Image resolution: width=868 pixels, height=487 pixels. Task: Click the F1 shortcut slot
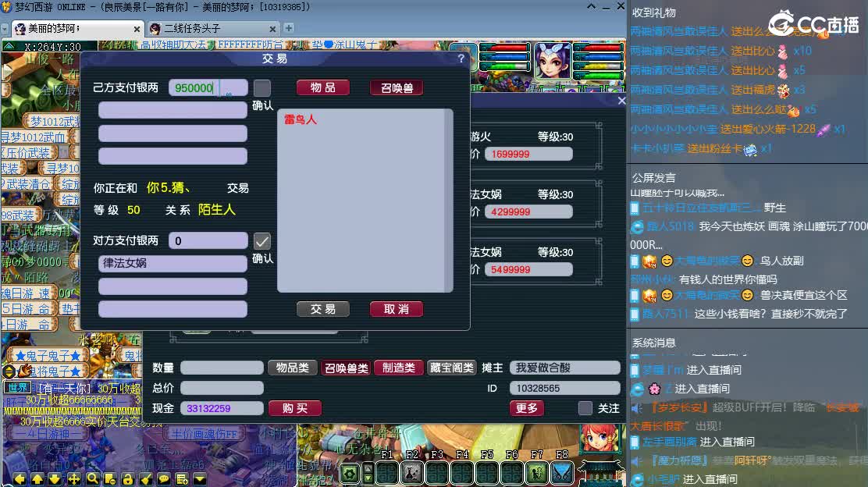(387, 475)
